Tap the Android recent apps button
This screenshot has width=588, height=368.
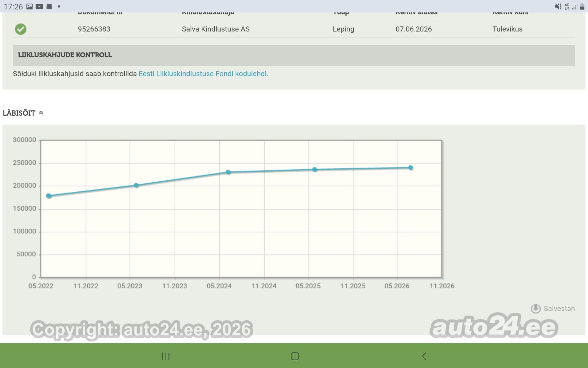coord(166,356)
